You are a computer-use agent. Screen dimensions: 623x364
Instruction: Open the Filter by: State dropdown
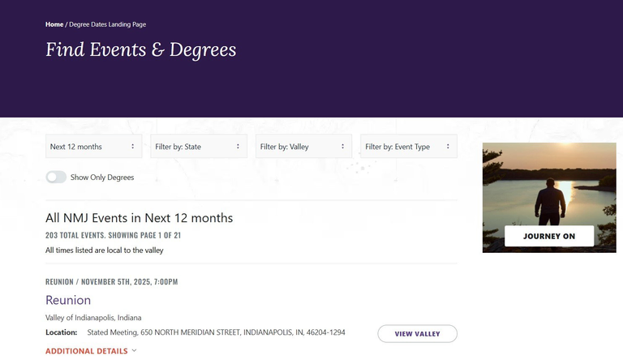pos(199,147)
